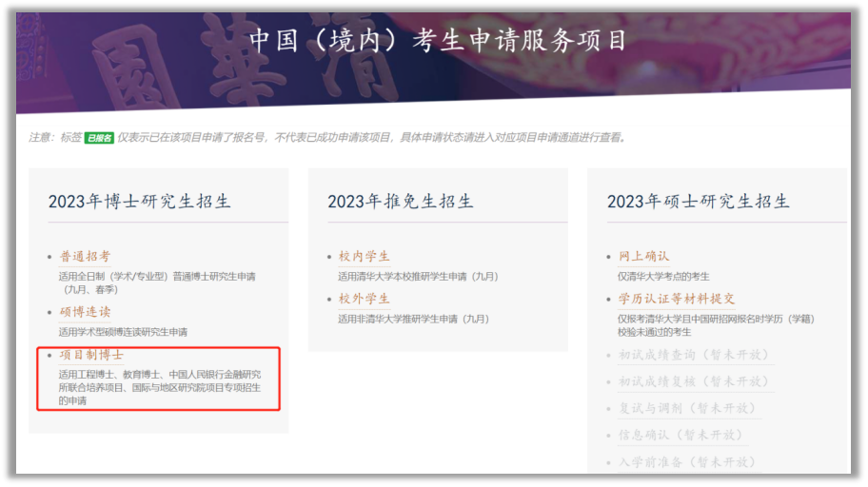Image resolution: width=868 pixels, height=487 pixels.
Task: Open the 校外学生 recommendation application link
Action: tap(365, 299)
